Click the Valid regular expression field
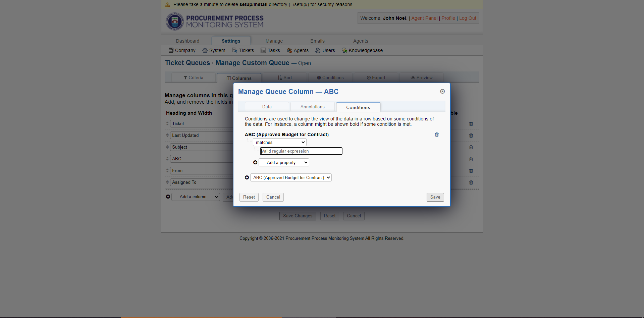Viewport: 644px width, 318px height. pos(301,151)
